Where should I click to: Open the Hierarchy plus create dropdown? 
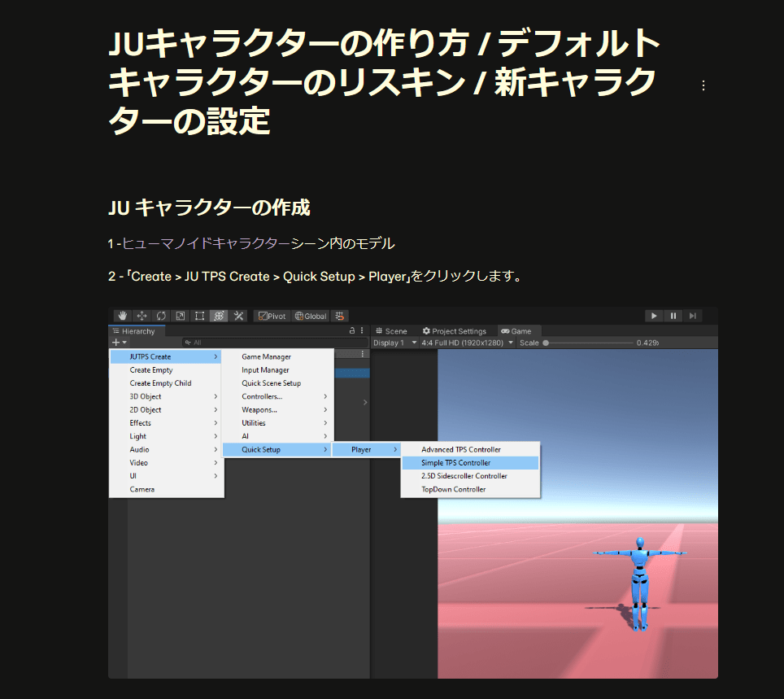tap(120, 343)
